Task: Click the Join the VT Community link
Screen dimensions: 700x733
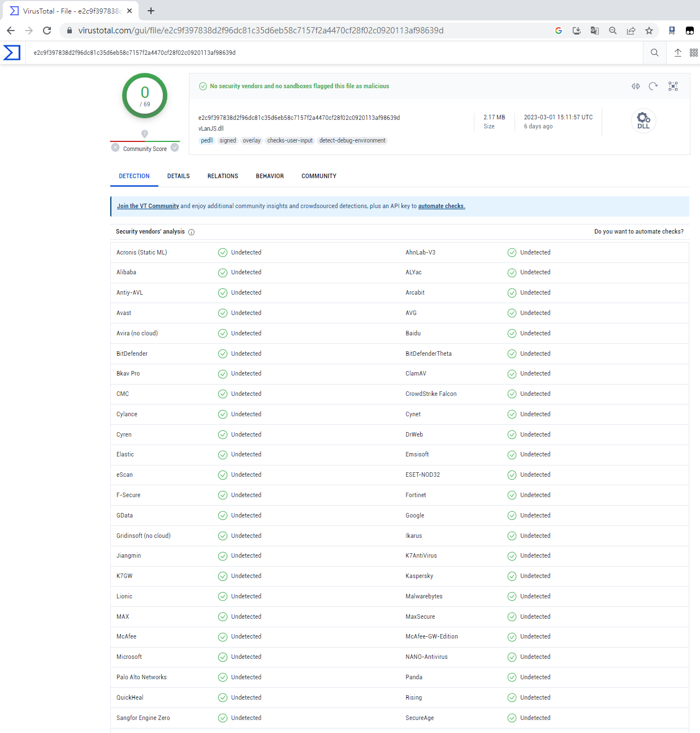Action: click(x=148, y=206)
